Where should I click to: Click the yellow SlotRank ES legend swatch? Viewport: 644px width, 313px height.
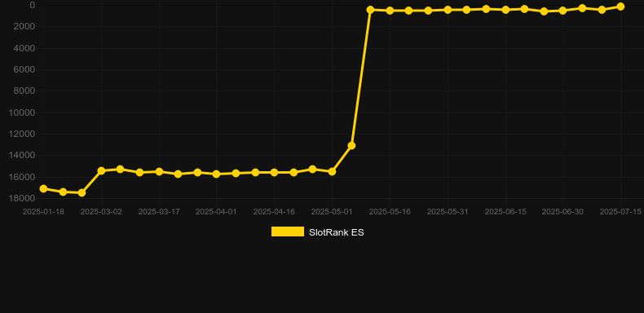click(288, 231)
